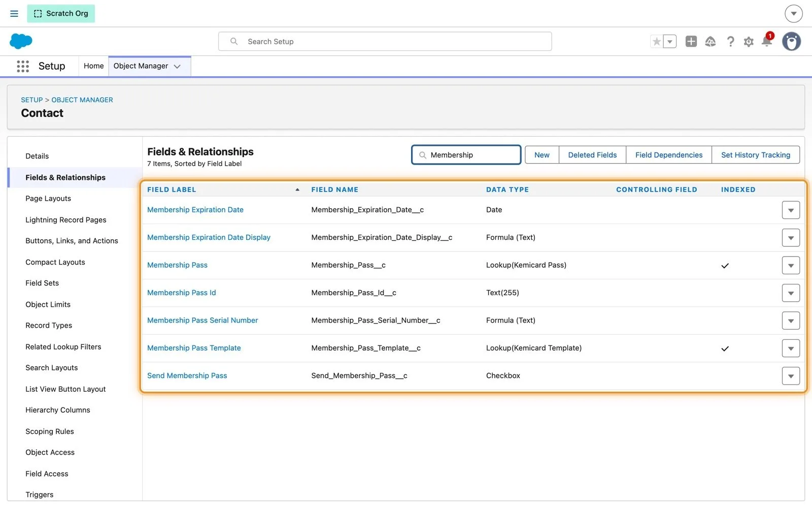Click the magnifier icon in the Membership search box
The width and height of the screenshot is (812, 508).
point(422,155)
